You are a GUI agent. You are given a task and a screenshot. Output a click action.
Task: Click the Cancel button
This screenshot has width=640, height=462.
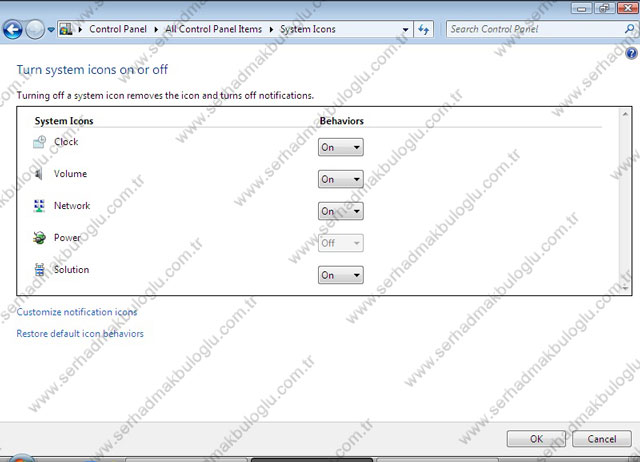pyautogui.click(x=602, y=439)
